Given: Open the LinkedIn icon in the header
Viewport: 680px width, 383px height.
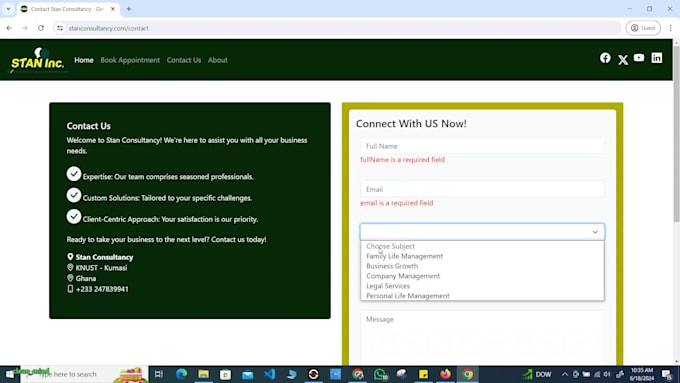Looking at the screenshot, I should coord(657,58).
